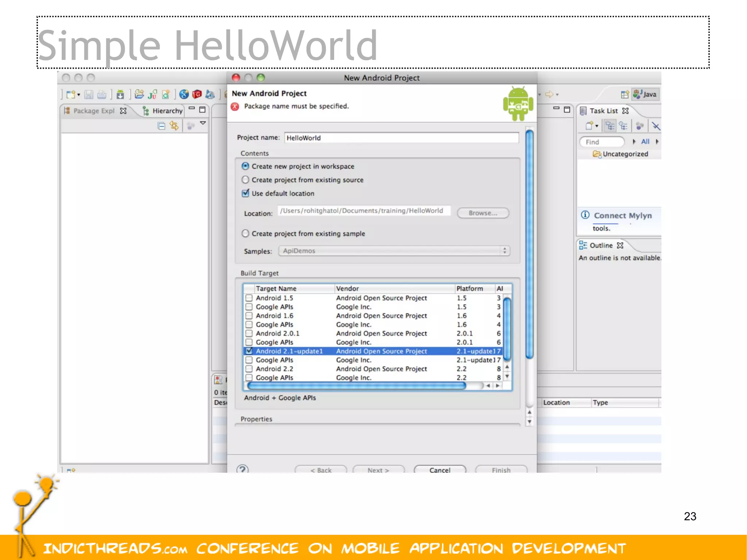The image size is (747, 560).
Task: Switch to the Java perspective
Action: point(645,94)
